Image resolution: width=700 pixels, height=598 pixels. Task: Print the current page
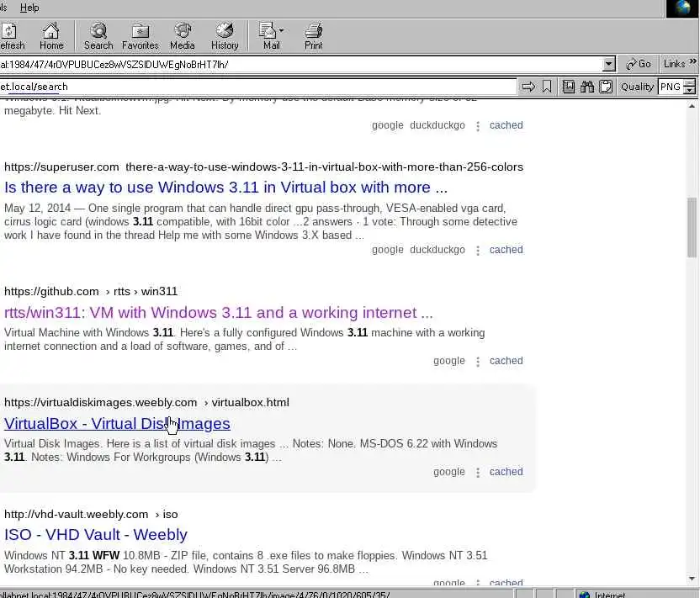tap(313, 36)
